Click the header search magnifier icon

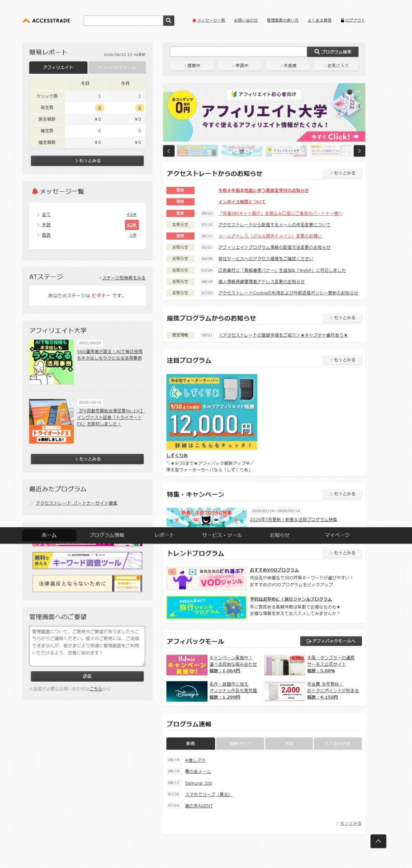[x=169, y=20]
